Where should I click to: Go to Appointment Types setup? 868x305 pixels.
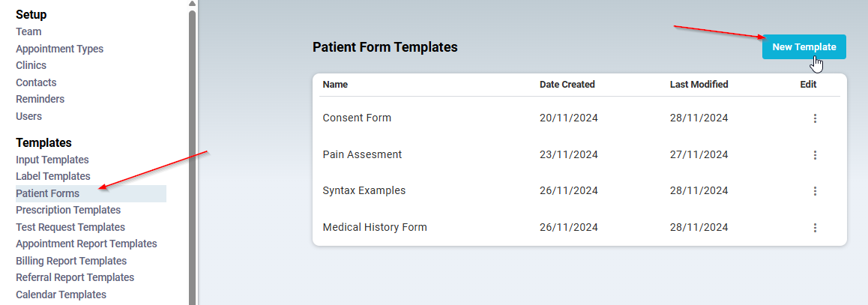pyautogui.click(x=59, y=49)
